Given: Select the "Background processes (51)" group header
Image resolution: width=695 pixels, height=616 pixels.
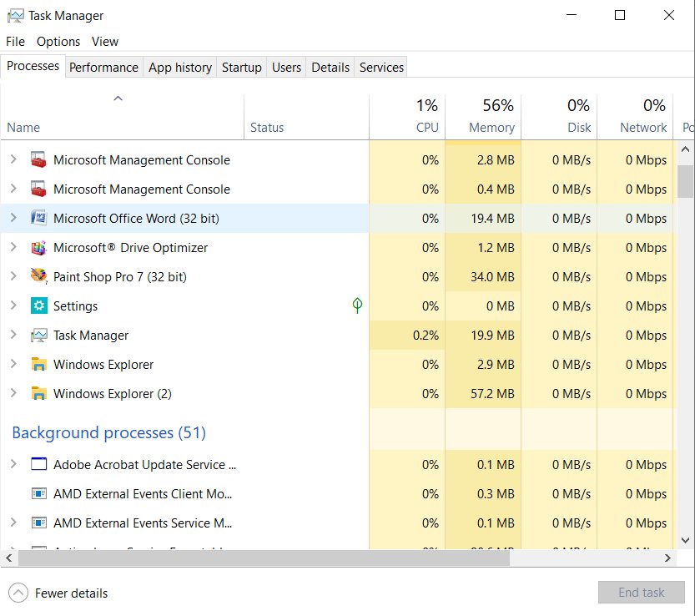Looking at the screenshot, I should click(109, 432).
